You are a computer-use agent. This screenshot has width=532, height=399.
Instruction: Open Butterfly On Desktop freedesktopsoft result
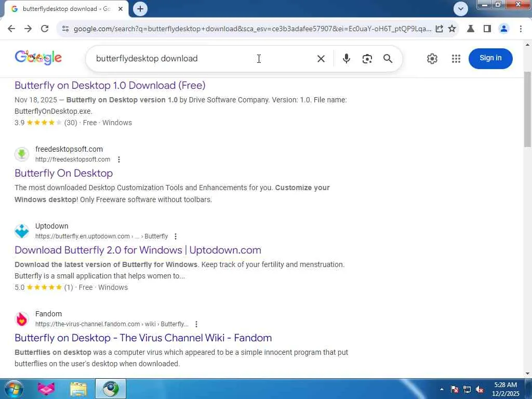pos(64,174)
